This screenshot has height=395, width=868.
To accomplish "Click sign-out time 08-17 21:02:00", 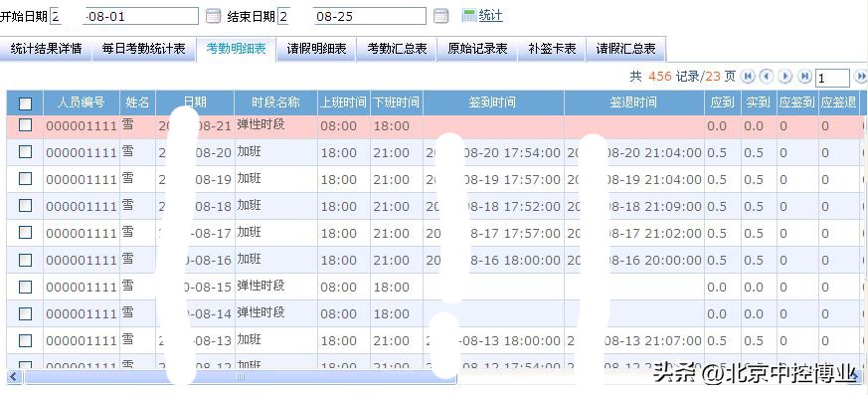I will (634, 234).
